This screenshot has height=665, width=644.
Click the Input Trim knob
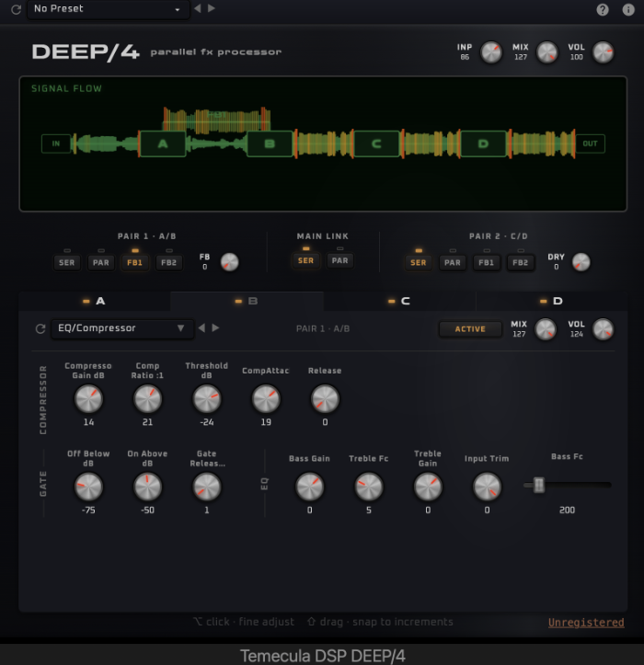click(x=487, y=487)
